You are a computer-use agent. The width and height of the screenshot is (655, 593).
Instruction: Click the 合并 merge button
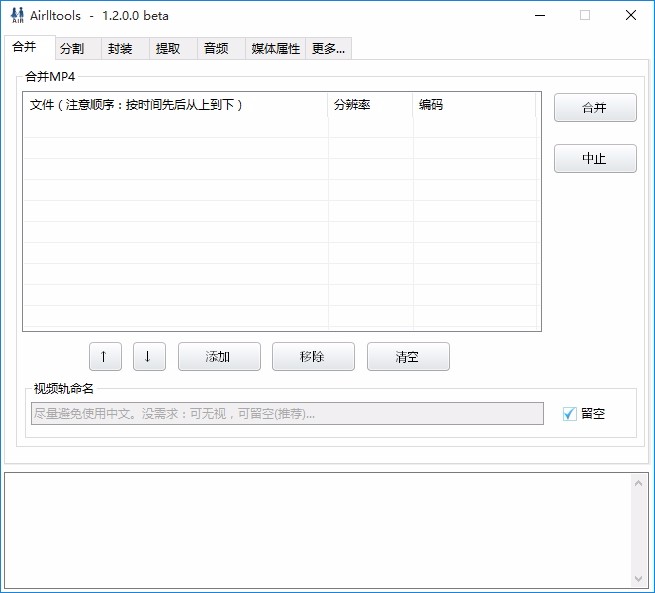pyautogui.click(x=595, y=108)
